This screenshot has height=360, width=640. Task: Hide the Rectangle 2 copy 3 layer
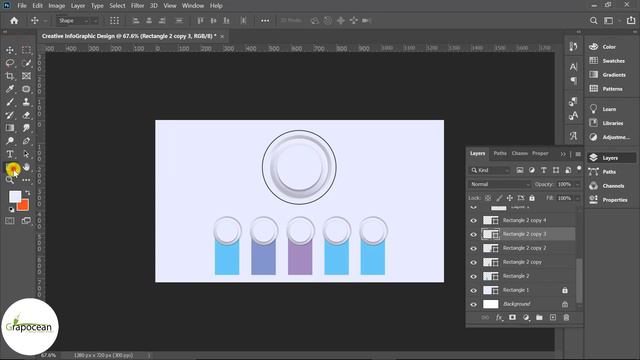(x=473, y=234)
